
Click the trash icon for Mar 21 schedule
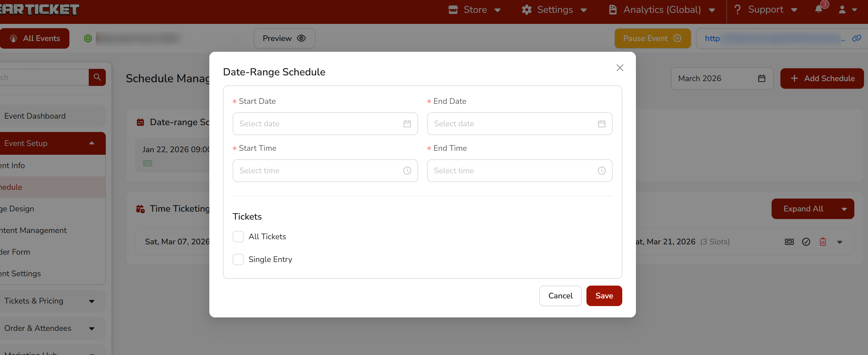coord(822,242)
